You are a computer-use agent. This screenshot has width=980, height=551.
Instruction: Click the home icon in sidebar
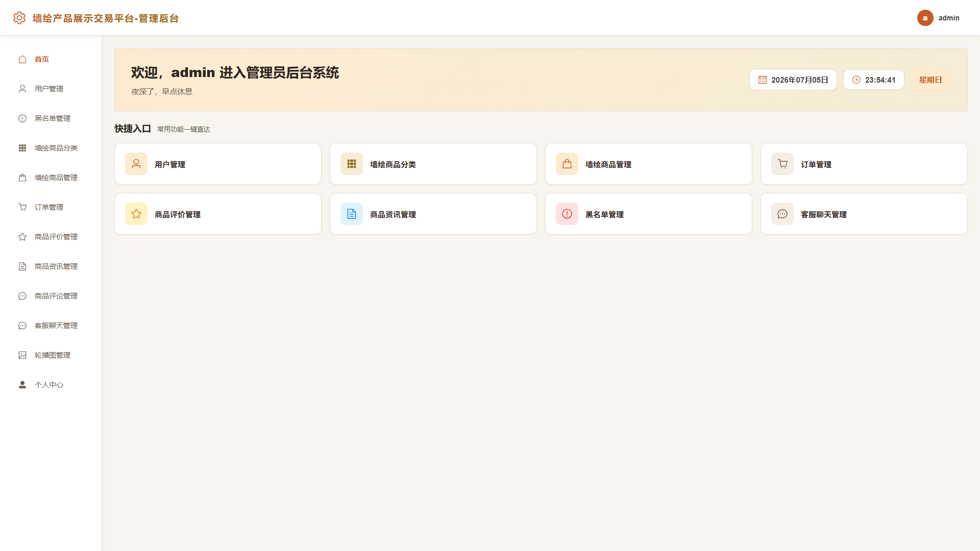tap(22, 59)
